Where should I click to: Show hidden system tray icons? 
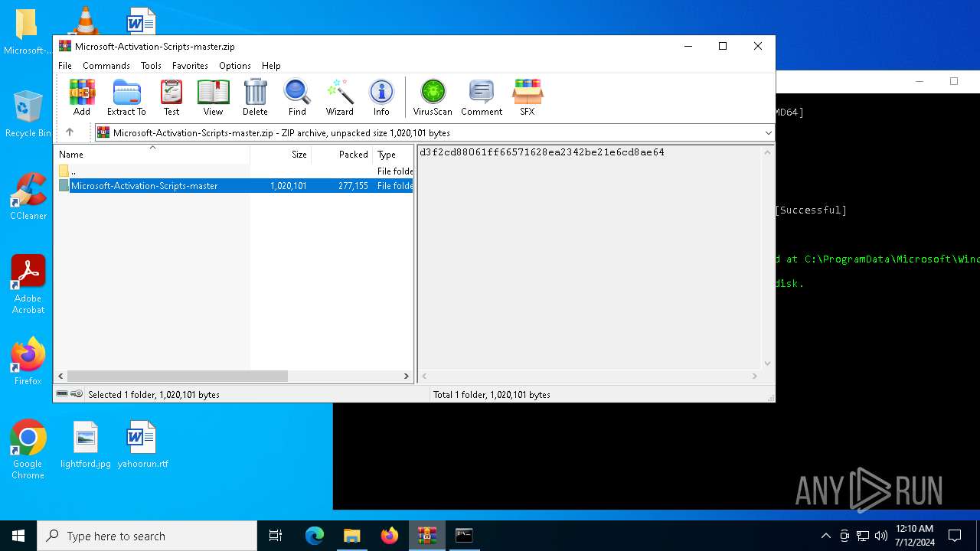point(825,536)
